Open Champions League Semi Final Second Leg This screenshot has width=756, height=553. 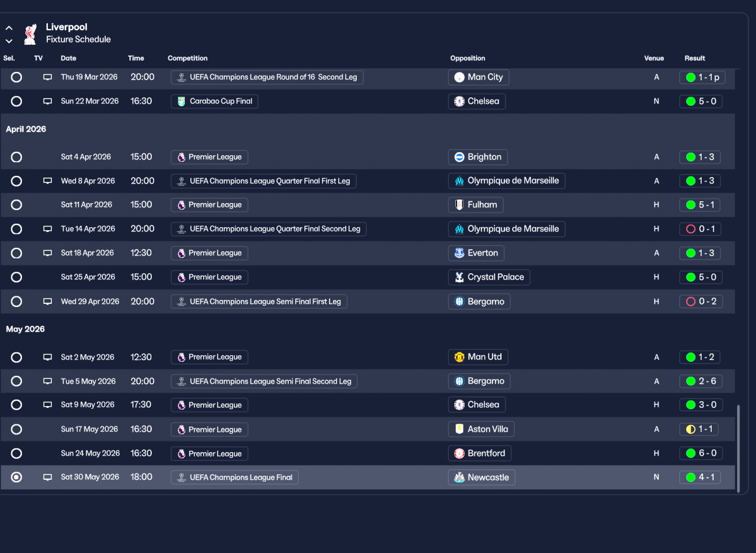point(264,381)
